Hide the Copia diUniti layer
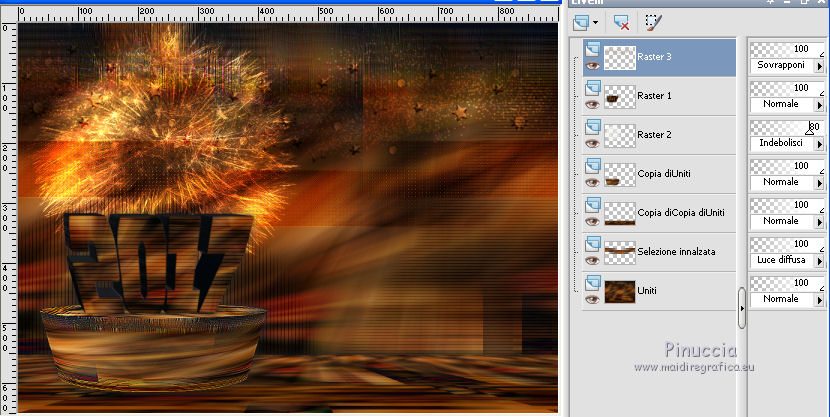 tap(592, 183)
